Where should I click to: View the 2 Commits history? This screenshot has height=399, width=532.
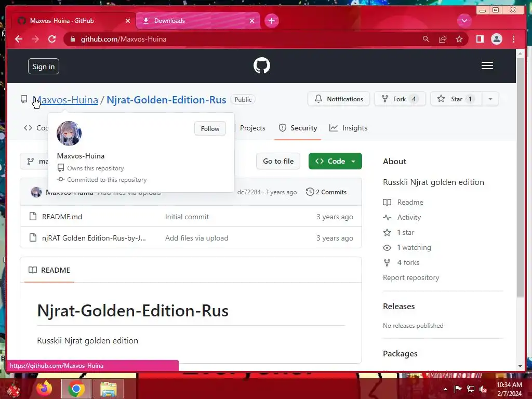[326, 192]
